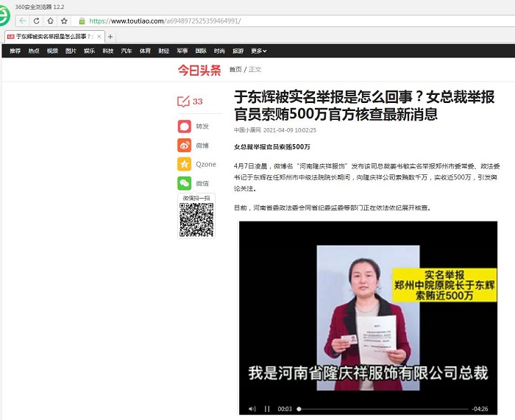
Task: Share via the green WeChat icon
Action: pos(184,183)
